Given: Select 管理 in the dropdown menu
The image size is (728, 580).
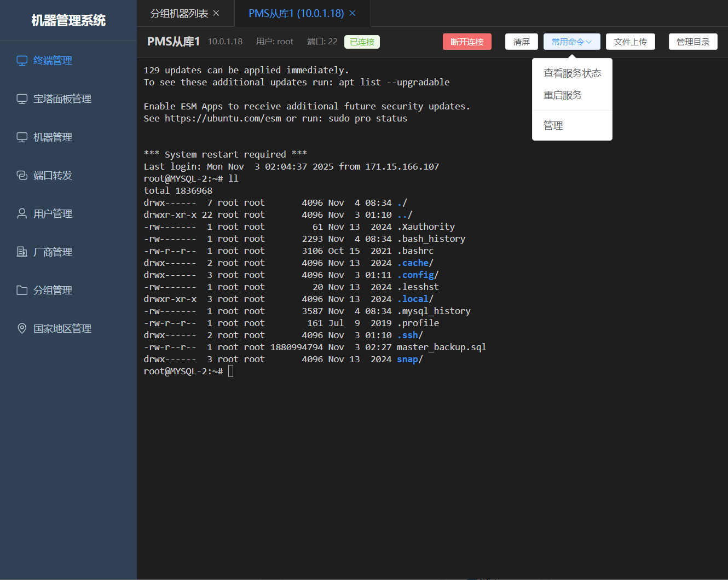Looking at the screenshot, I should 572,126.
